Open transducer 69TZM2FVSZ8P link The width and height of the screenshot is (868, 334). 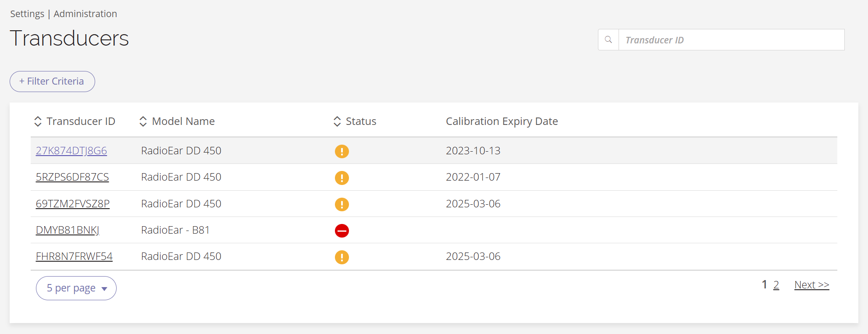[73, 204]
